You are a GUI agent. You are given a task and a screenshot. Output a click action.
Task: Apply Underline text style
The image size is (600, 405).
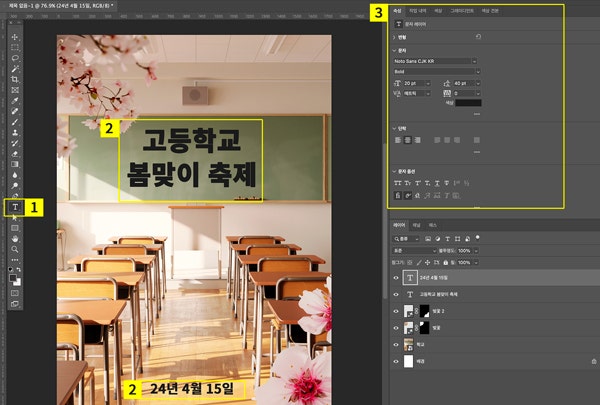(437, 183)
